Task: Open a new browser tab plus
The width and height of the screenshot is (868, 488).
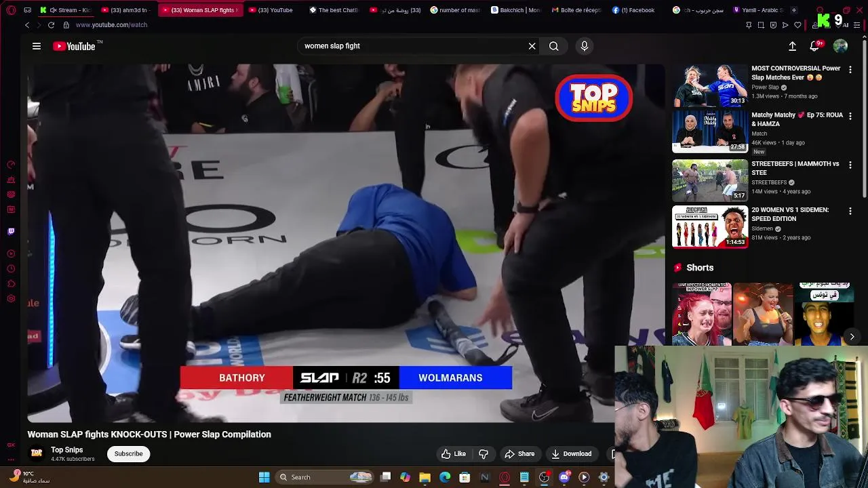Action: [x=794, y=10]
